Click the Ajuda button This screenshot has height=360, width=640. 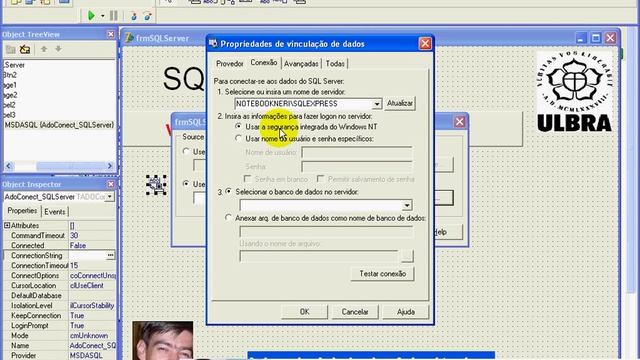tap(406, 312)
